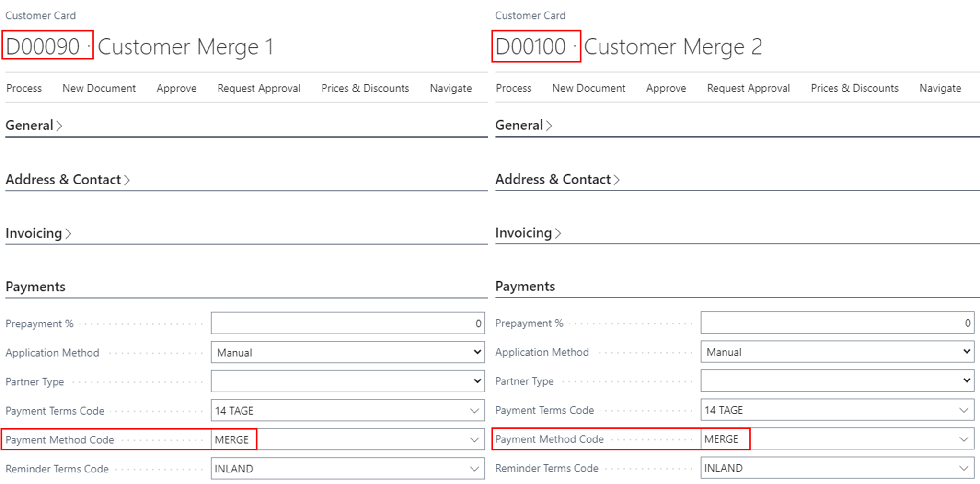
Task: Open Navigate menu on Customer Merge 2
Action: [x=940, y=88]
